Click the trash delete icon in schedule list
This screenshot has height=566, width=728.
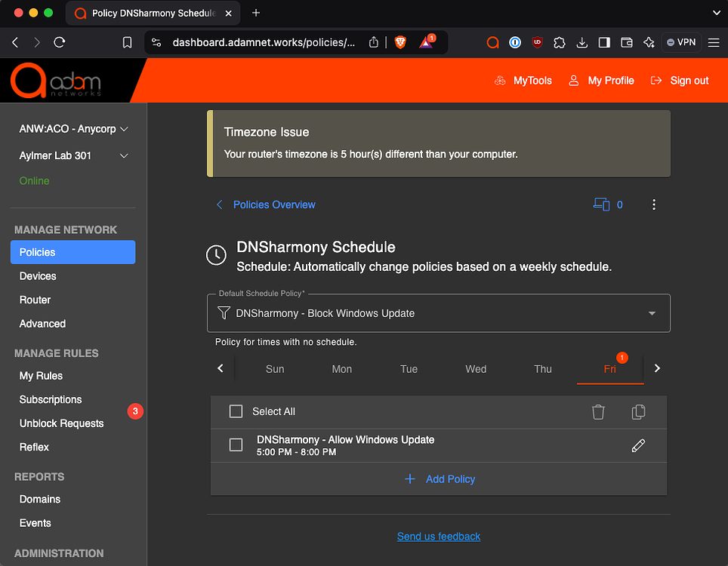coord(598,412)
